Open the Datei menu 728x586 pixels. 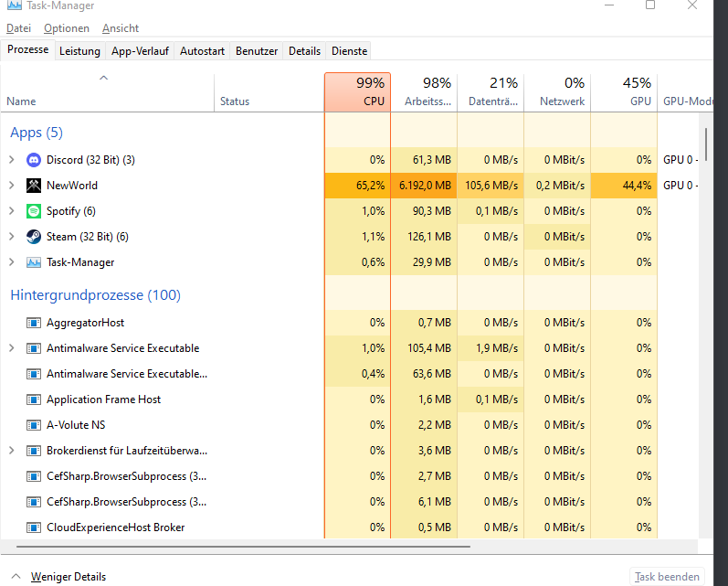tap(18, 28)
